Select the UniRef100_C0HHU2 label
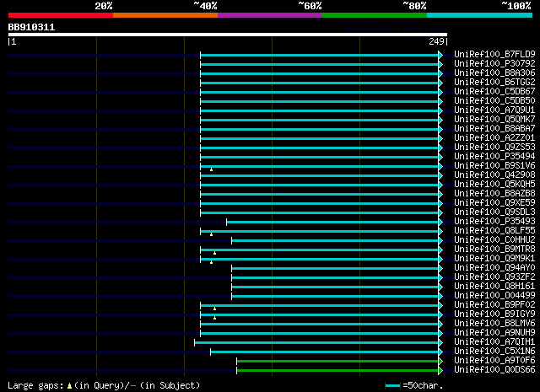Viewport: 540px width, 392px height. (x=494, y=240)
